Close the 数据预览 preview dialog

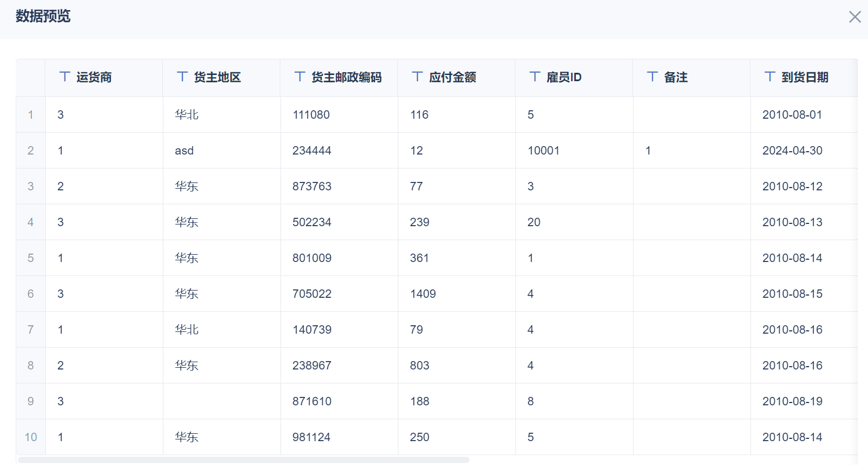tap(855, 17)
